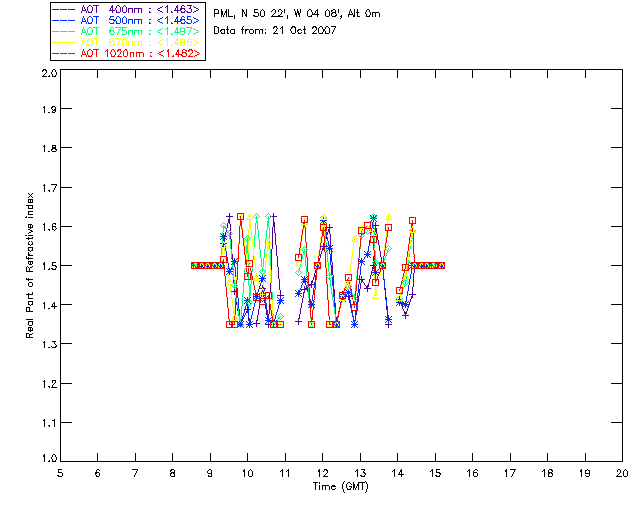Select the AOT 500nm legend entry
The image size is (640, 512).
(x=127, y=20)
